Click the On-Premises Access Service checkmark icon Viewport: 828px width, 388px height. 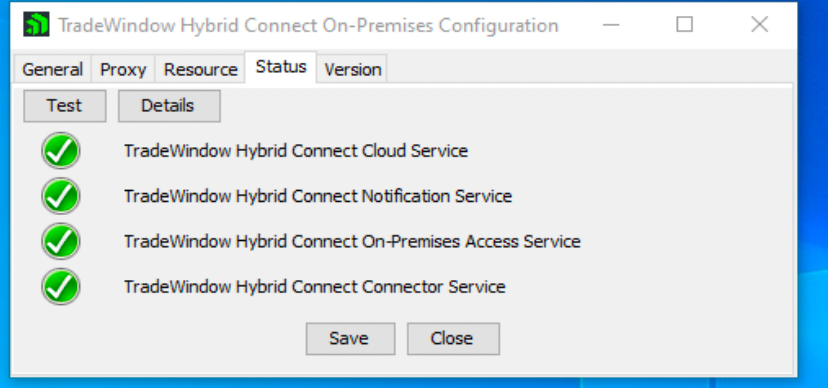[x=61, y=242]
